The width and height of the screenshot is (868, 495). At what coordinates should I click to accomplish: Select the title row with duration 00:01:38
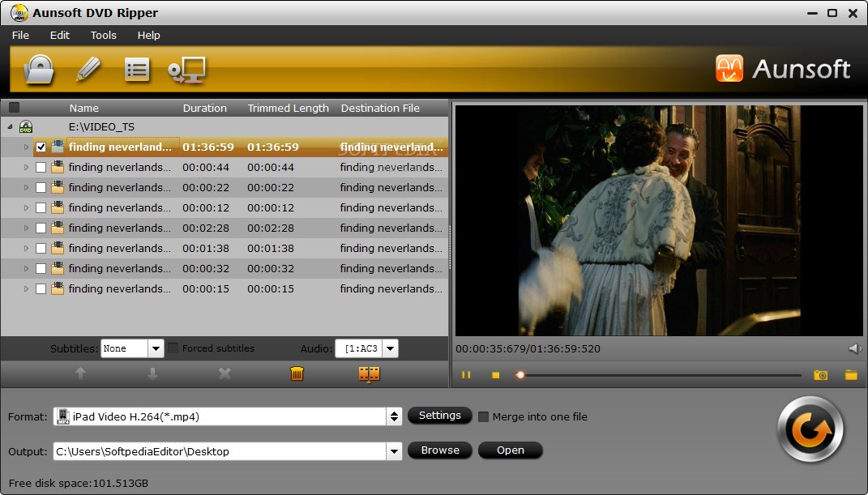(x=224, y=249)
